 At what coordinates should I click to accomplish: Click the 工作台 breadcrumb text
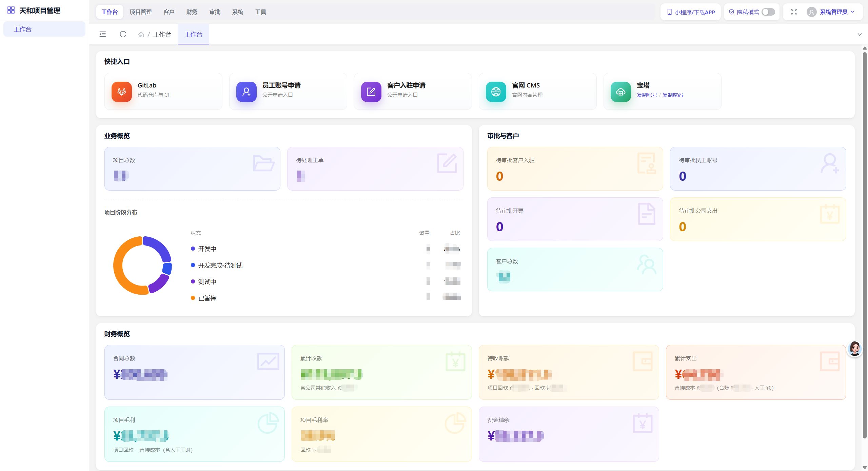tap(162, 34)
